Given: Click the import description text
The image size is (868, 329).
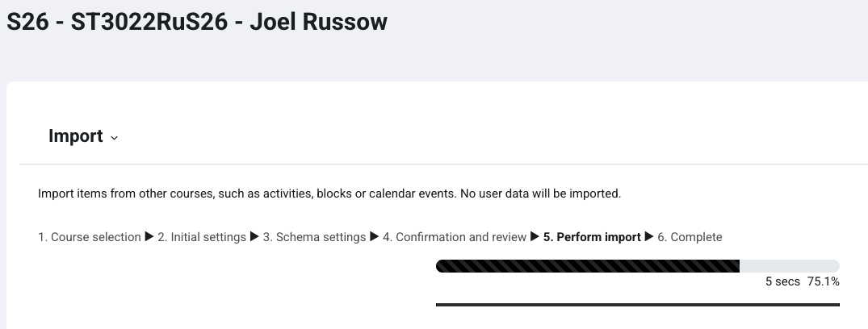Looking at the screenshot, I should (329, 194).
